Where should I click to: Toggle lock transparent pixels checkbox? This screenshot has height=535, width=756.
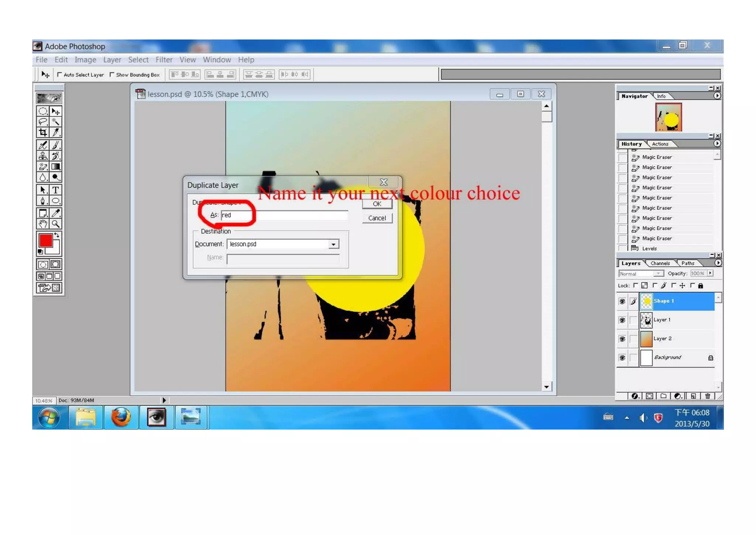click(x=636, y=285)
